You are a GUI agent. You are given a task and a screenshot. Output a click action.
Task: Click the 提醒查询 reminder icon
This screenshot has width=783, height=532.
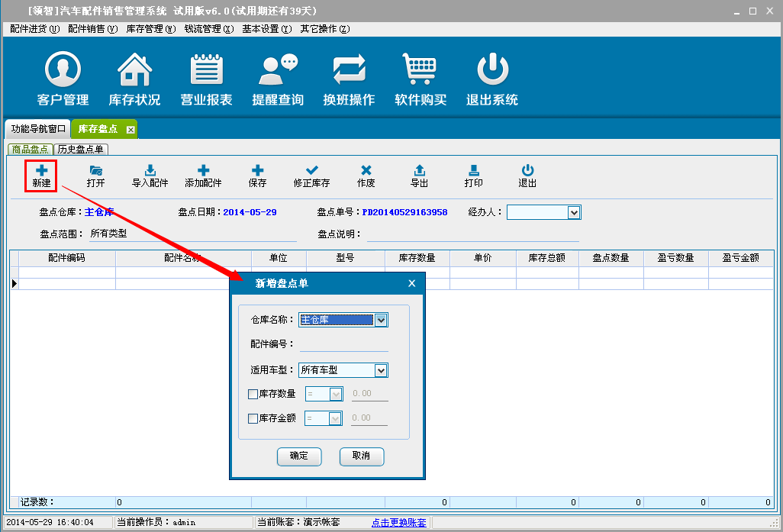click(x=278, y=70)
